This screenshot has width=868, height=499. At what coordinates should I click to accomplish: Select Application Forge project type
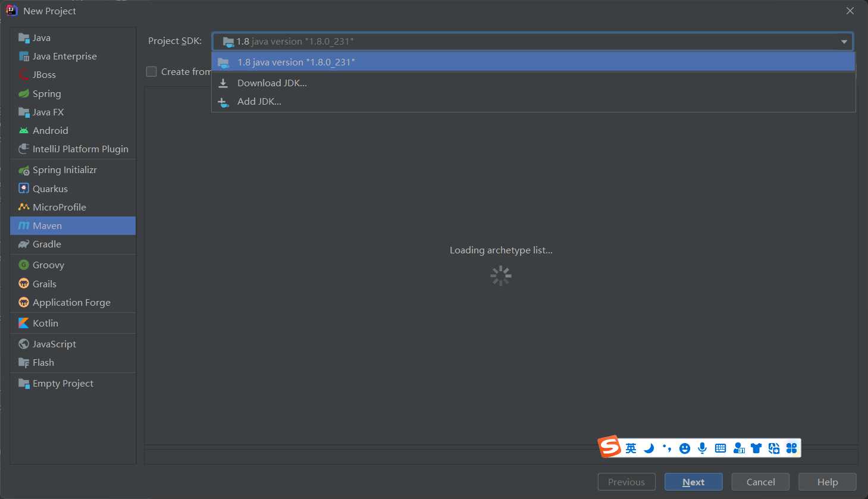(x=73, y=302)
